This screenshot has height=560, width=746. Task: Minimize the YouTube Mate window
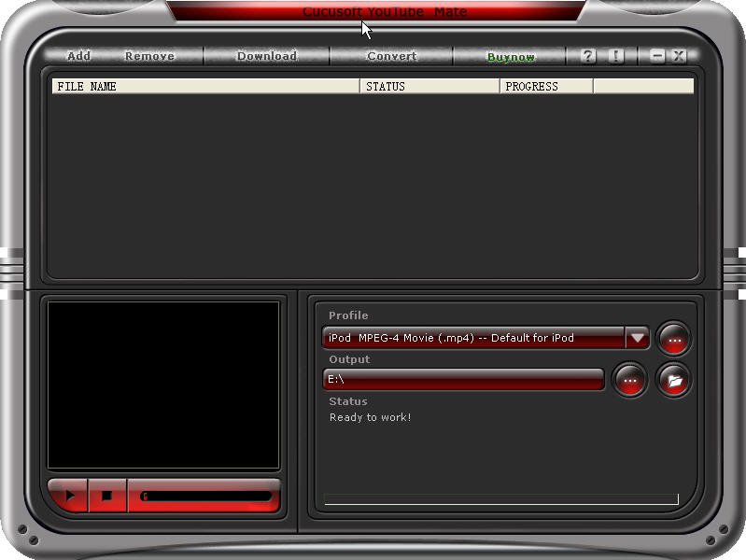tap(657, 56)
